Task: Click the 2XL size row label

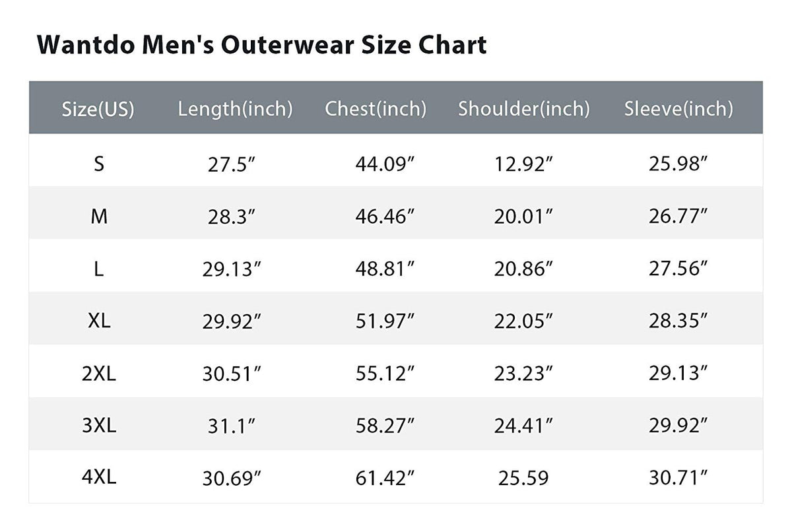Action: click(x=98, y=374)
